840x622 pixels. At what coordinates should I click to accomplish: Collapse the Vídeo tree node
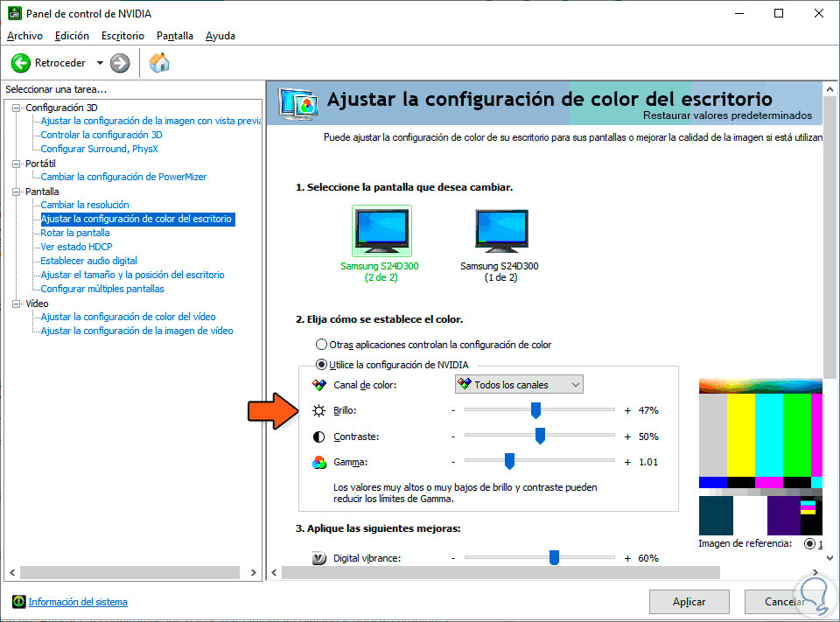coord(16,304)
